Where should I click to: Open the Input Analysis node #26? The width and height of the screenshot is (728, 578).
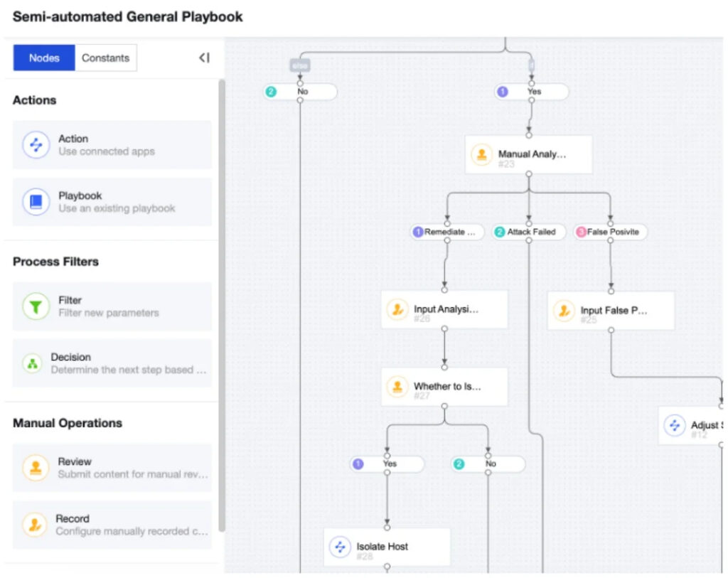point(444,309)
